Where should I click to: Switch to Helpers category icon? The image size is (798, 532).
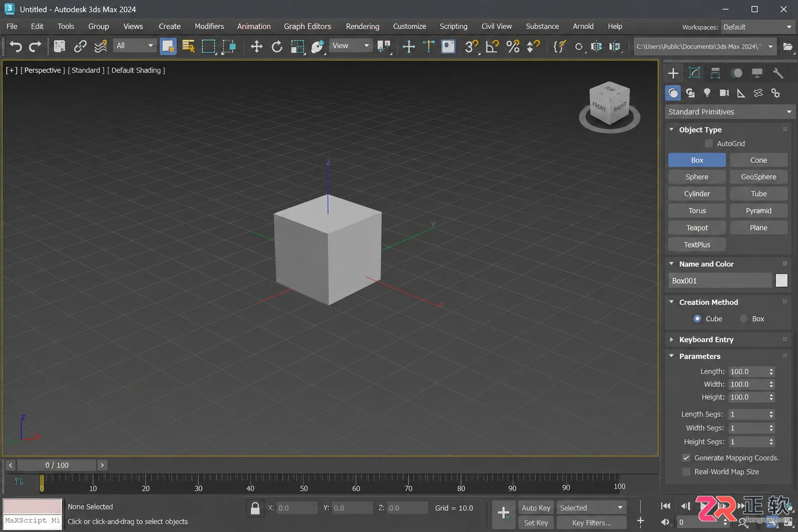[741, 93]
